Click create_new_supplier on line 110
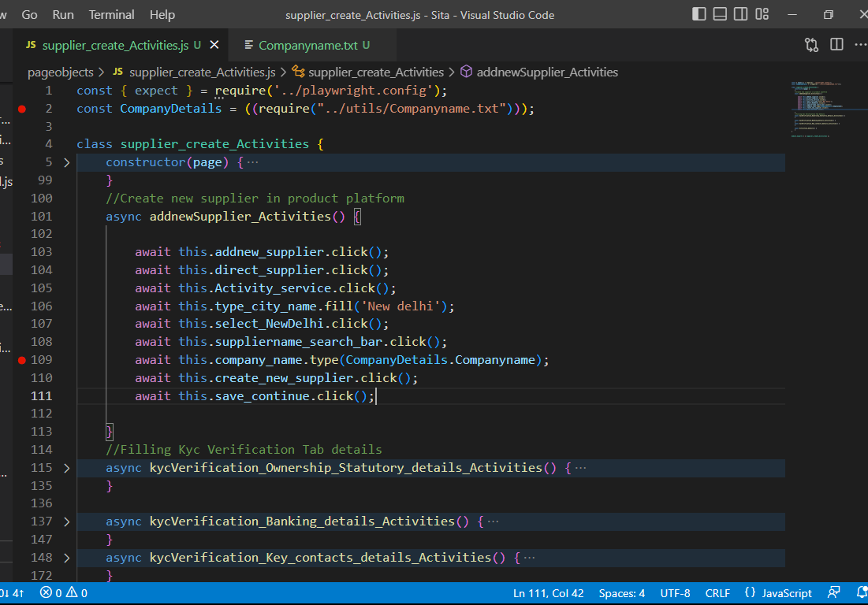 pos(284,377)
